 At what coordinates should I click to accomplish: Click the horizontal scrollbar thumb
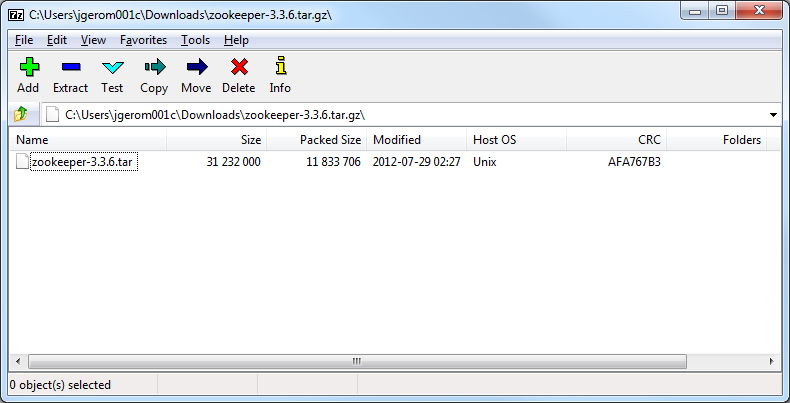click(357, 361)
